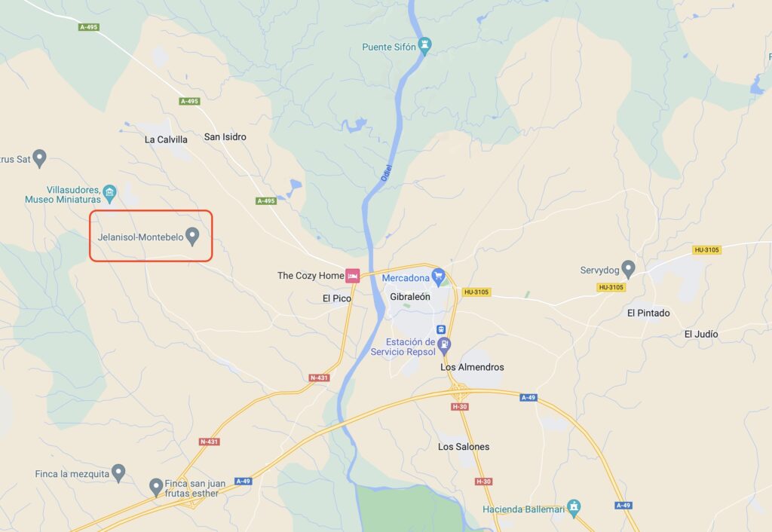Image resolution: width=772 pixels, height=532 pixels.
Task: Click the Estación de Servicio Repsol fuel pin
Action: (444, 346)
